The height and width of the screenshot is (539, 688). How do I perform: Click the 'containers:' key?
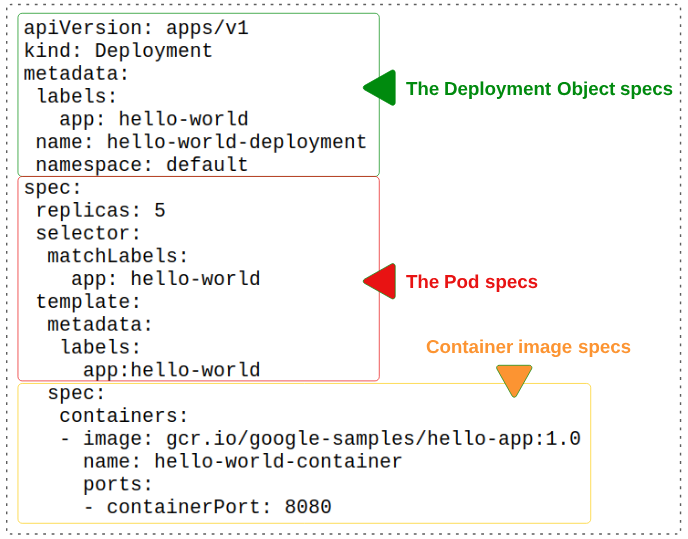[123, 415]
